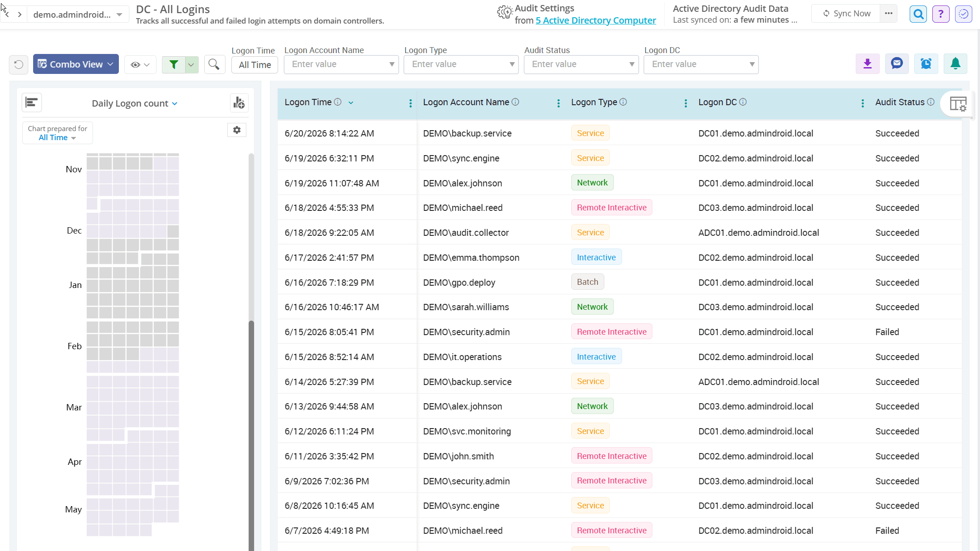Click DEMO\audit.collector account name
The width and height of the screenshot is (980, 551).
click(466, 233)
